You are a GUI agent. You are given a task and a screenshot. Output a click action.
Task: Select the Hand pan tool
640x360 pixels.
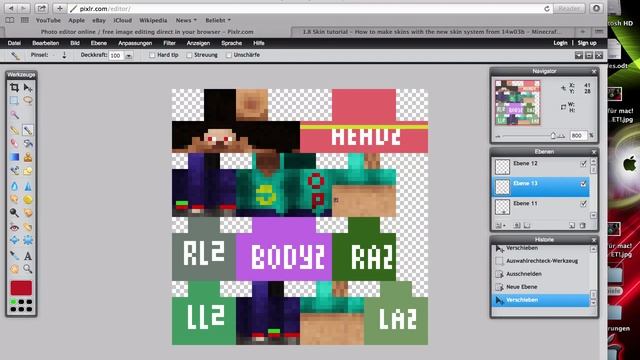14,269
